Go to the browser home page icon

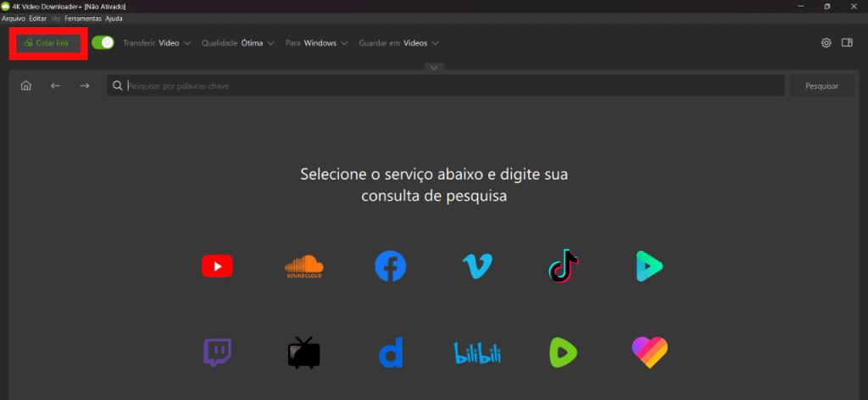pos(26,86)
